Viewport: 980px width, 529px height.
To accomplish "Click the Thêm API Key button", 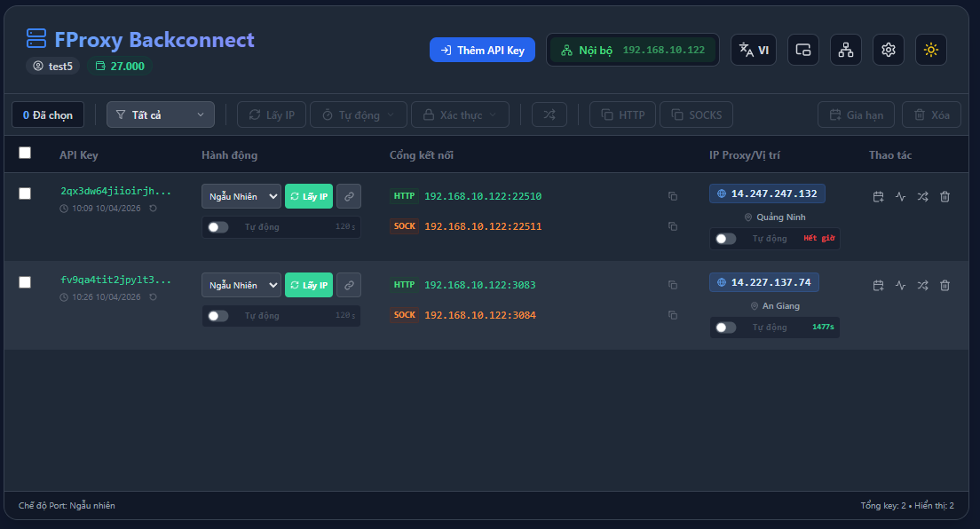I will (482, 50).
